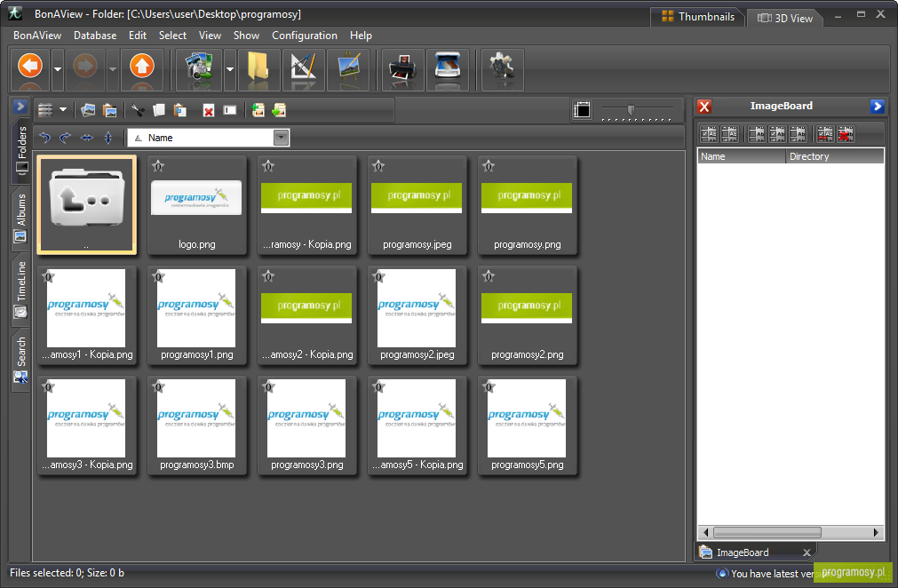Expand the left sidebar with blue arrow

[20, 107]
